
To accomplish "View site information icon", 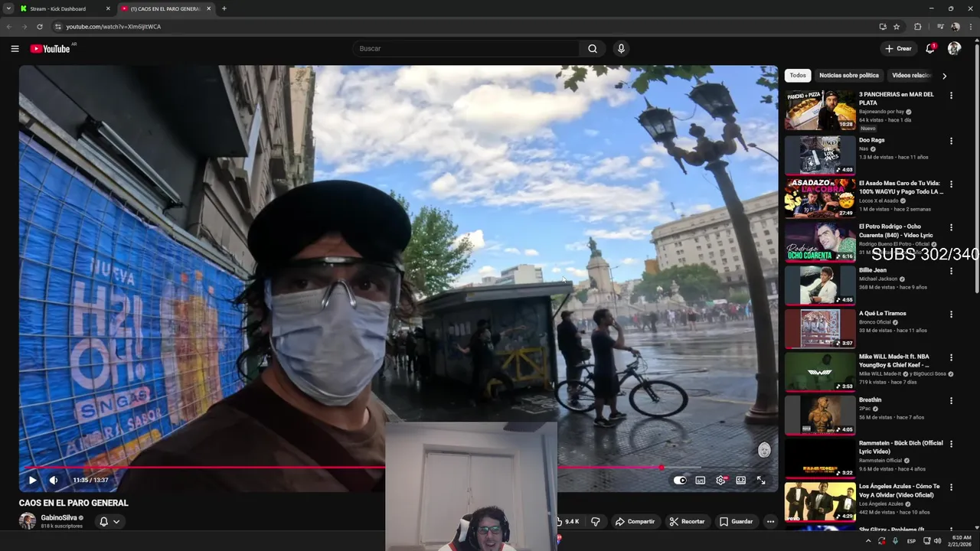I will [57, 26].
